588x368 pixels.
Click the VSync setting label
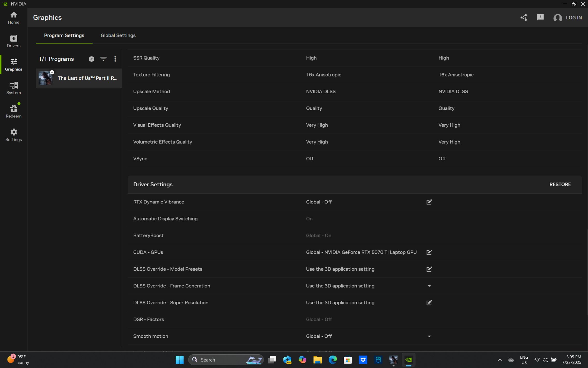click(x=140, y=159)
